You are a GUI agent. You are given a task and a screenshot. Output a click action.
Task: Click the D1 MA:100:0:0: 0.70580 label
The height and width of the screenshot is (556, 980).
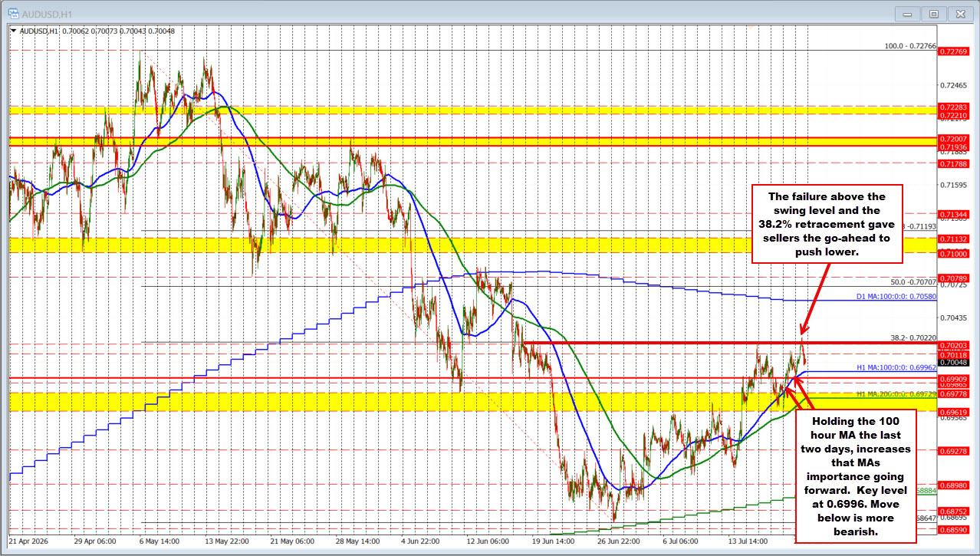point(896,296)
